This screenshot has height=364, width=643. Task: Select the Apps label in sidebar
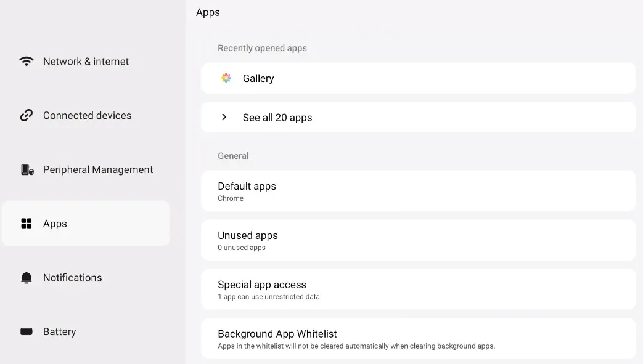(55, 224)
